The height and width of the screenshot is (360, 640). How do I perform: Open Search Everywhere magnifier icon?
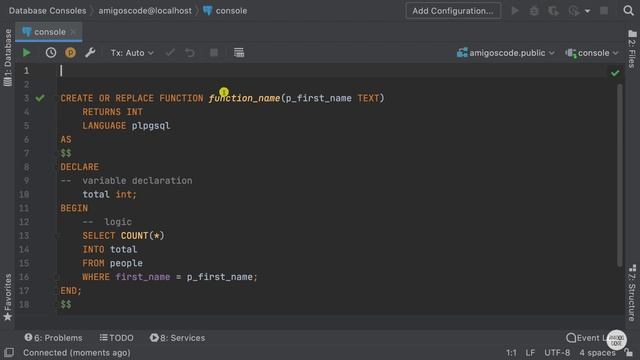[x=629, y=10]
